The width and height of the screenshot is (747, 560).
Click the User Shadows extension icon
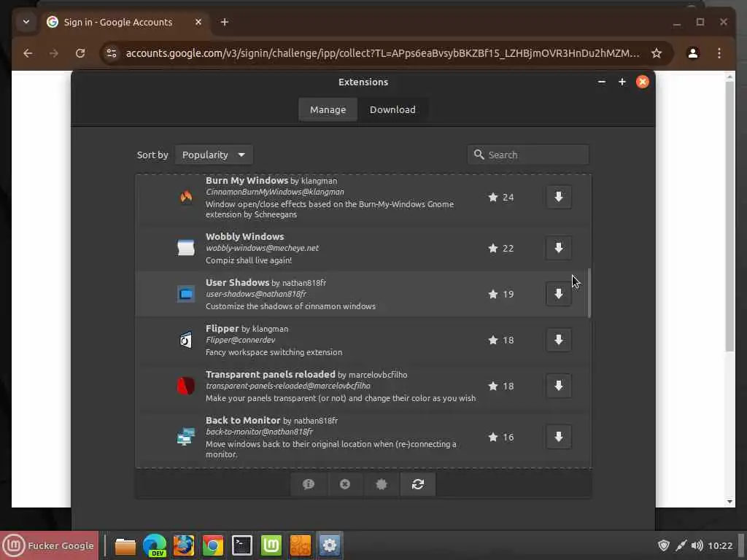click(186, 295)
